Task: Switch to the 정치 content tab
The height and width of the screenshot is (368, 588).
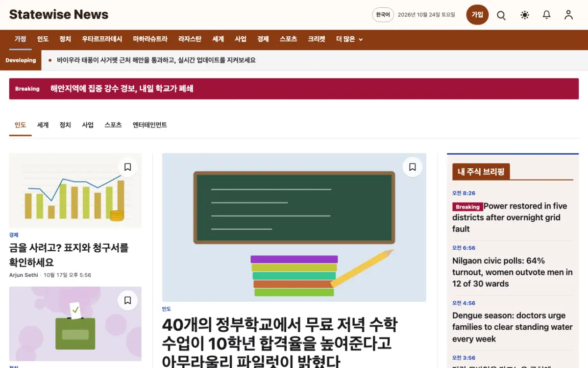Action: 65,125
